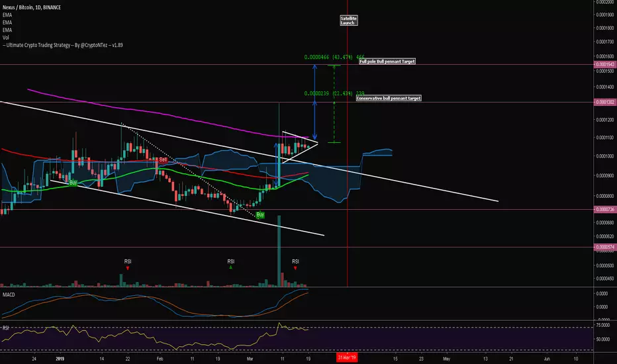The image size is (617, 364).
Task: Select the Full pole Bull pennant Target label
Action: (x=387, y=62)
